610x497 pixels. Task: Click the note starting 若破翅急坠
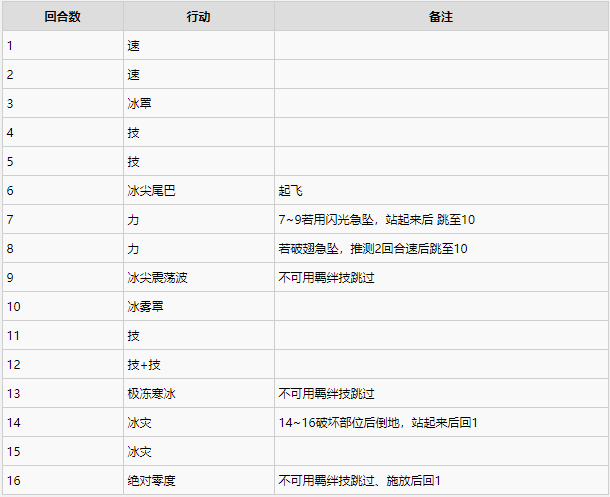pyautogui.click(x=373, y=249)
